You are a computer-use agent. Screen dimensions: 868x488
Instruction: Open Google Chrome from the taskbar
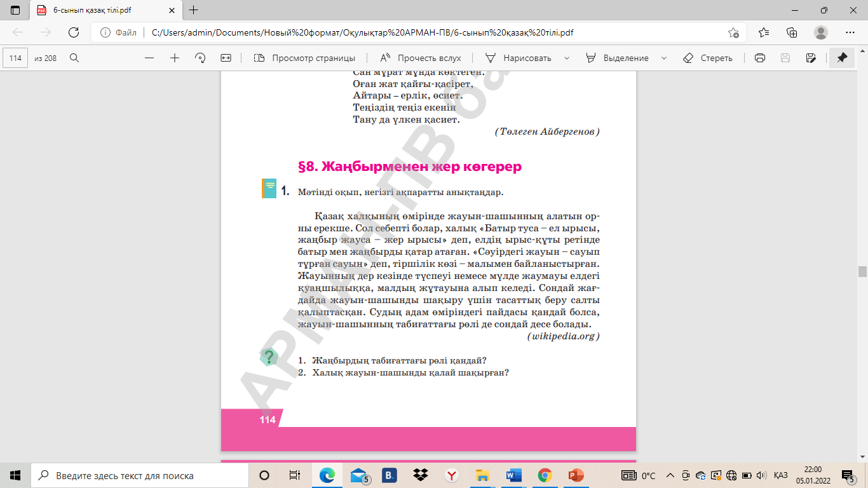(545, 475)
